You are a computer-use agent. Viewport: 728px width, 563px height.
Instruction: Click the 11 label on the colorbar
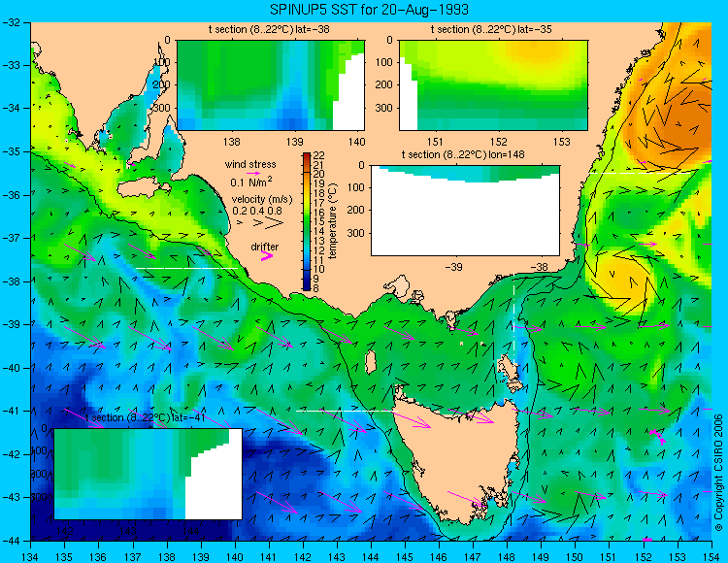319,259
